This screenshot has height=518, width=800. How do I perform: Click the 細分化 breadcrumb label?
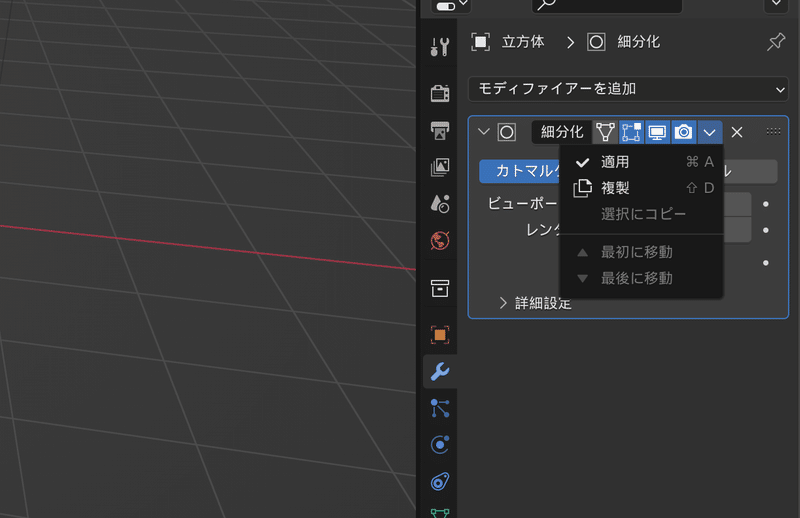pos(639,42)
